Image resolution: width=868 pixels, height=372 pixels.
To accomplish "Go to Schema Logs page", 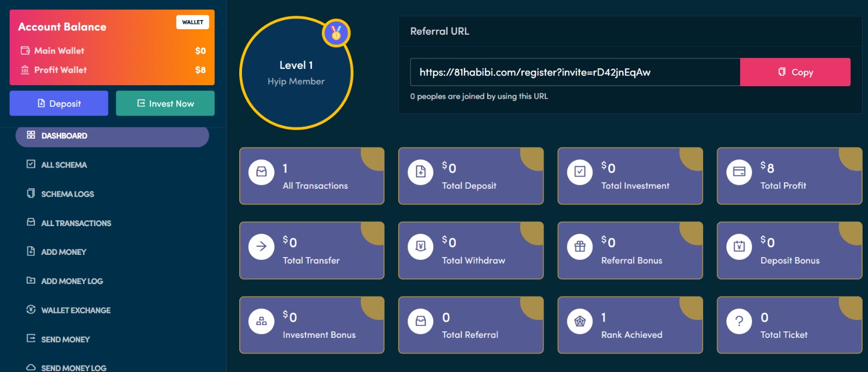I will 67,194.
